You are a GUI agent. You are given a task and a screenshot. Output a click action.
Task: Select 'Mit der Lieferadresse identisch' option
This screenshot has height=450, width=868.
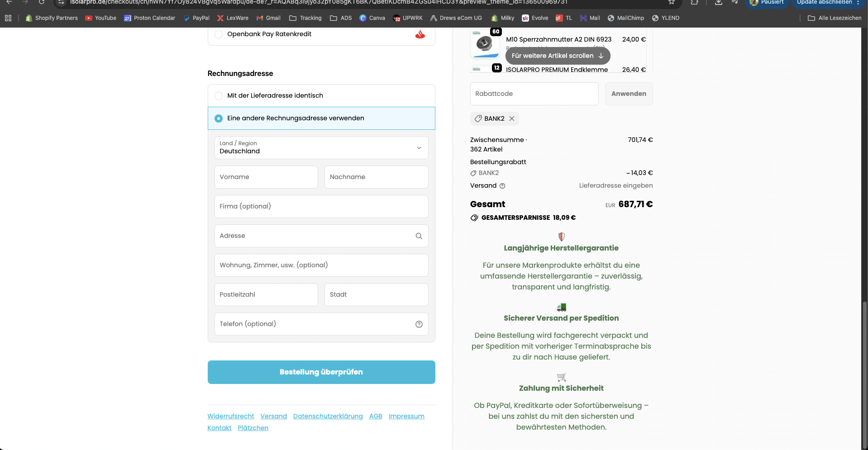pyautogui.click(x=219, y=95)
